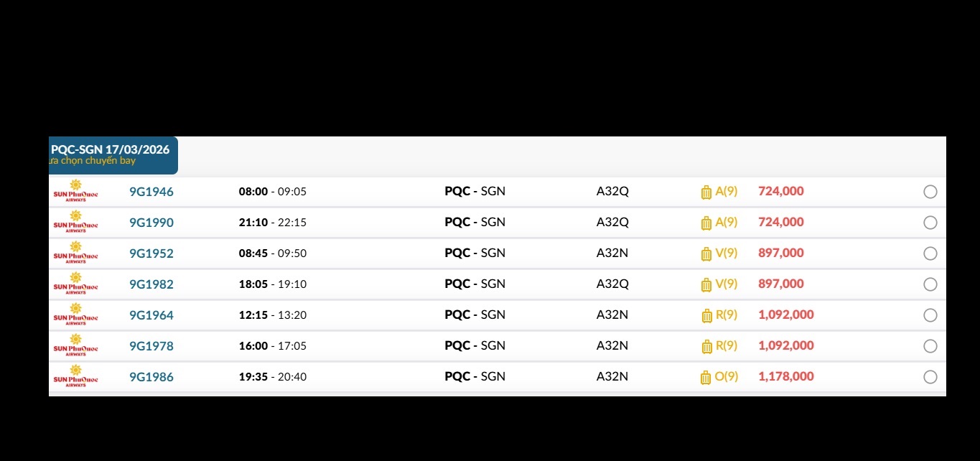Click the 897,000 price for 9G1982
The height and width of the screenshot is (461, 980).
coord(780,284)
